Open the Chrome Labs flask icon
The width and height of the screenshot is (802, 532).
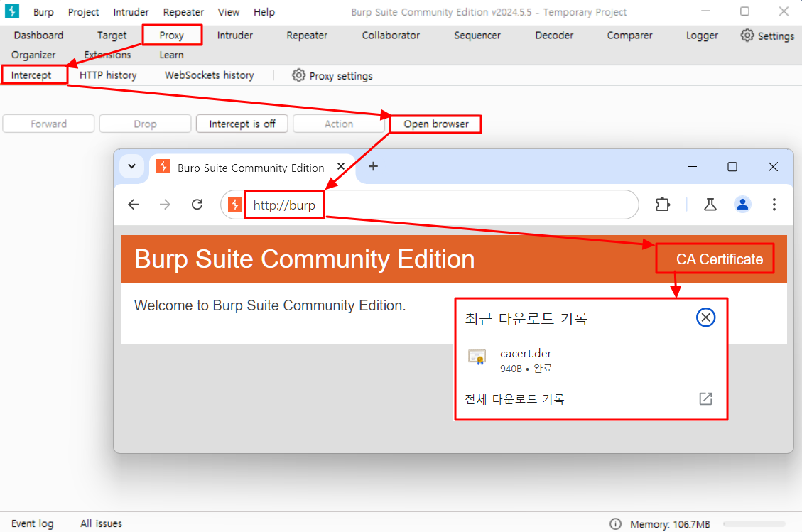710,205
